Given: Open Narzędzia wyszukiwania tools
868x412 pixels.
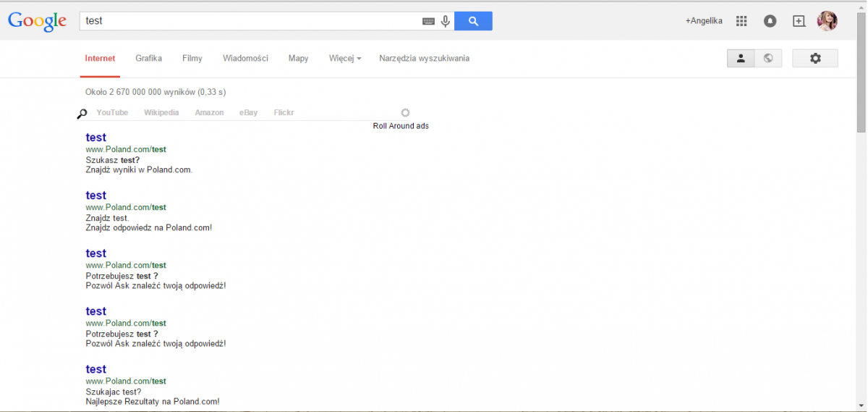Looking at the screenshot, I should pyautogui.click(x=424, y=59).
